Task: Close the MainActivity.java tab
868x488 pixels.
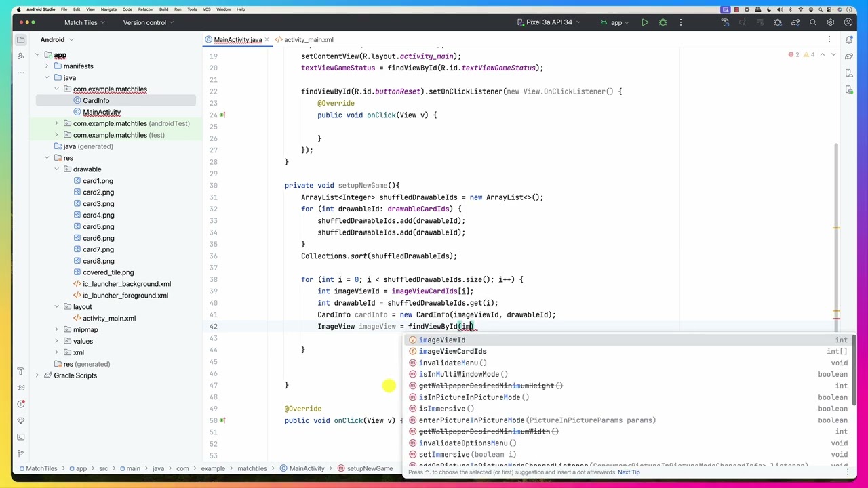Action: 268,40
